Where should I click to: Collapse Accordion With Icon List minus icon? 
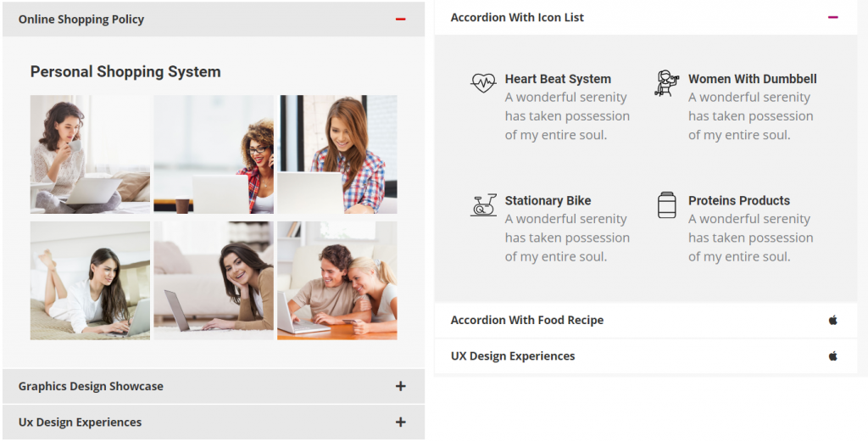tap(832, 17)
